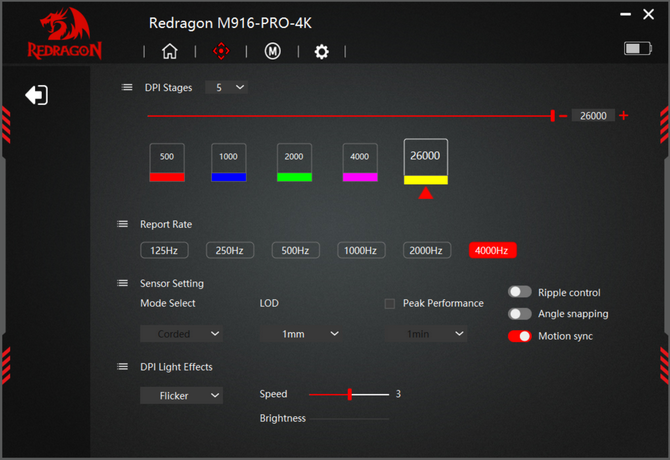Open the Macro (M) tab
Viewport: 670px width, 460px height.
tap(273, 51)
